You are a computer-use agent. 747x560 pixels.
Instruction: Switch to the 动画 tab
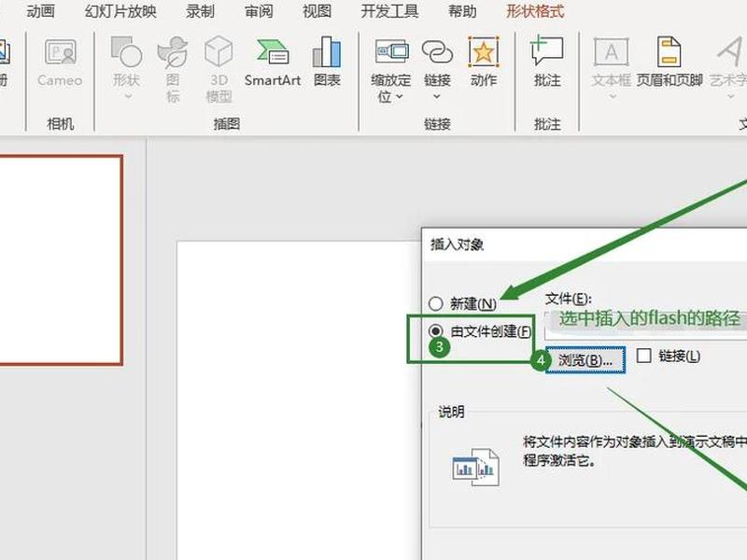point(40,11)
